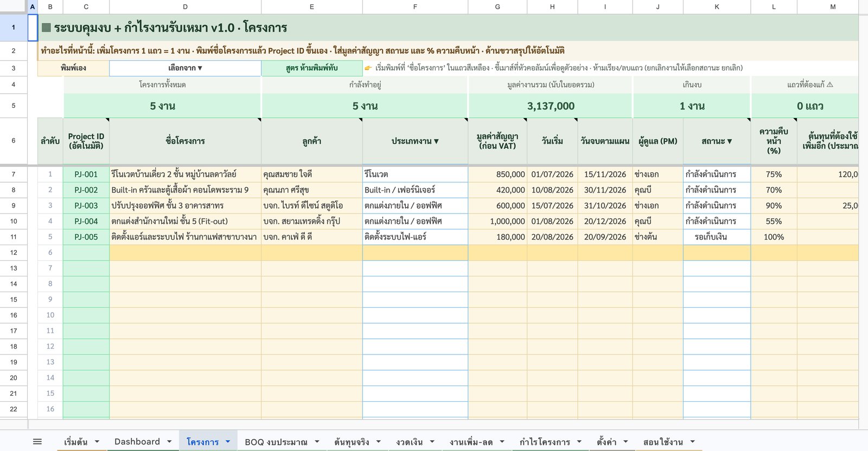Screen dimensions: 868x451
Task: Select the project name cell for PJ-002
Action: (x=185, y=190)
